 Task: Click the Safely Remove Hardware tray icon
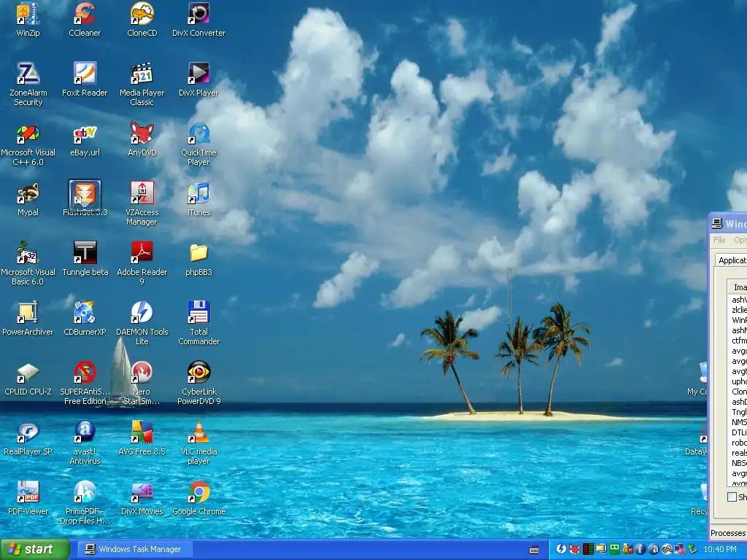(692, 549)
